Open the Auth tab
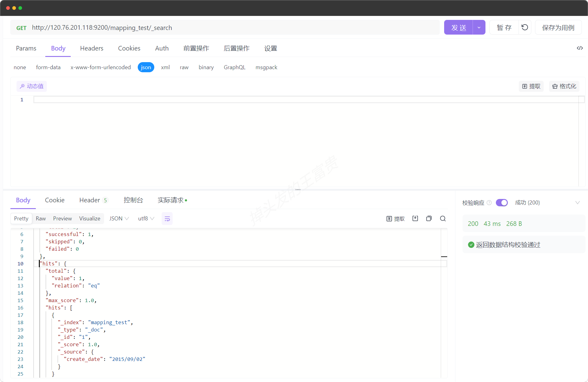 pyautogui.click(x=162, y=48)
